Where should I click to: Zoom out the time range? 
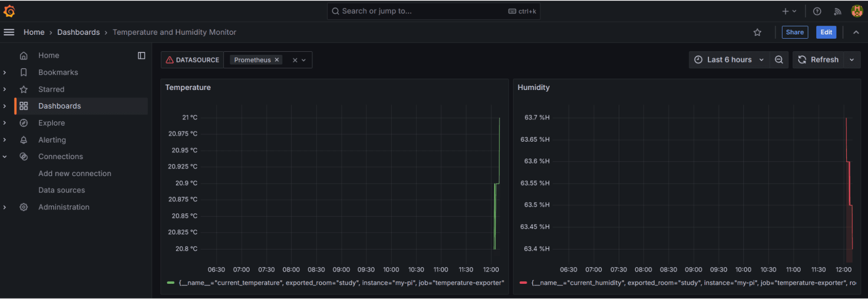779,60
